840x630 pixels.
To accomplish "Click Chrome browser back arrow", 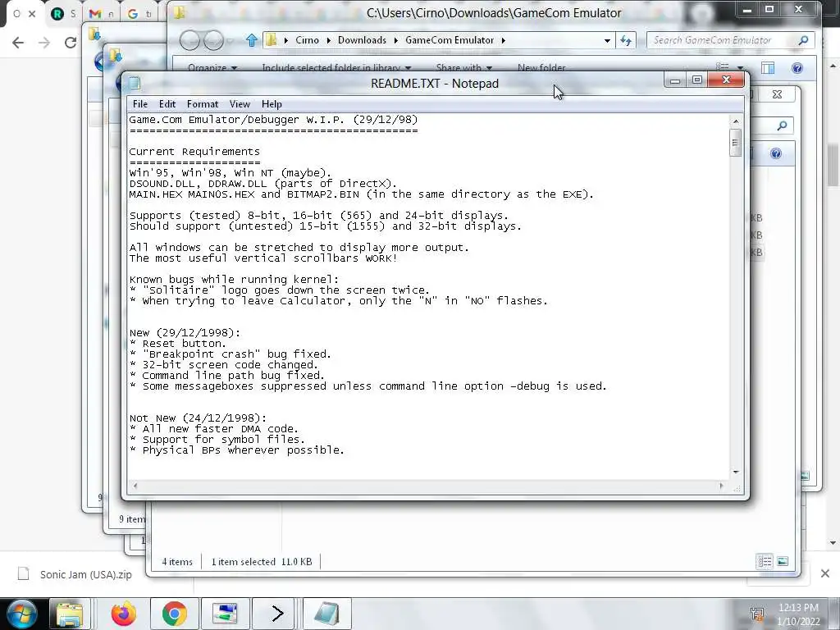I will [x=18, y=43].
